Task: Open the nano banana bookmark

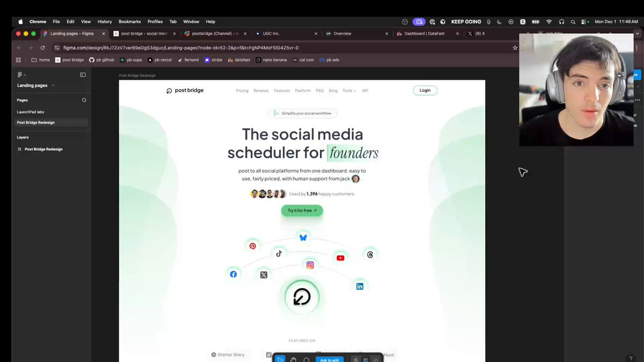Action: pyautogui.click(x=271, y=60)
